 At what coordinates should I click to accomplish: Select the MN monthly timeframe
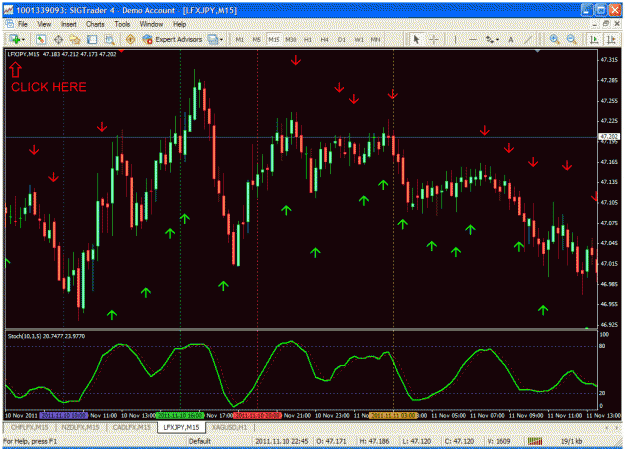(x=375, y=39)
